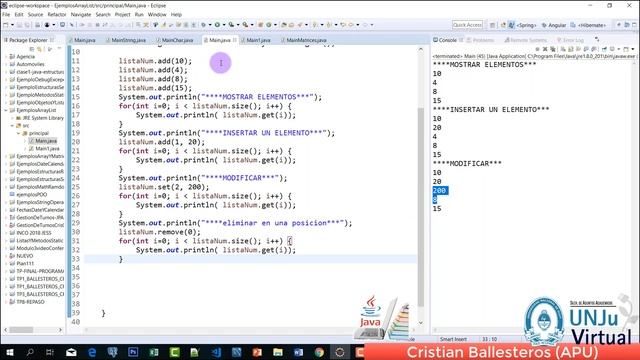Screen dimensions: 640x360
Task: Select the Remote Systems tab
Action: [x=525, y=40]
